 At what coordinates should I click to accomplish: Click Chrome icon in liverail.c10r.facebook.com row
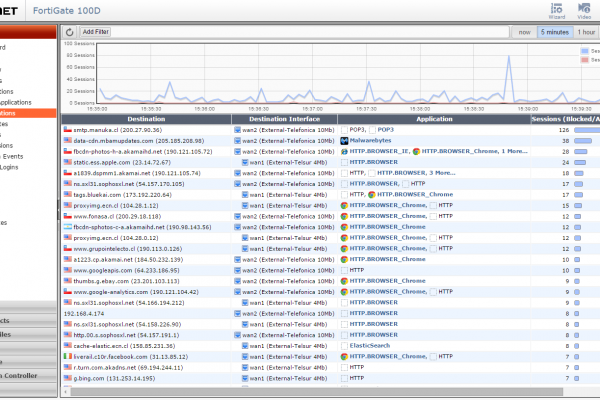[x=344, y=357]
